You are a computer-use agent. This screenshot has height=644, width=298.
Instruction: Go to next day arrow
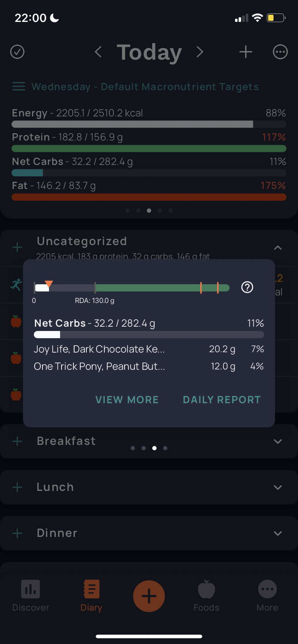200,52
